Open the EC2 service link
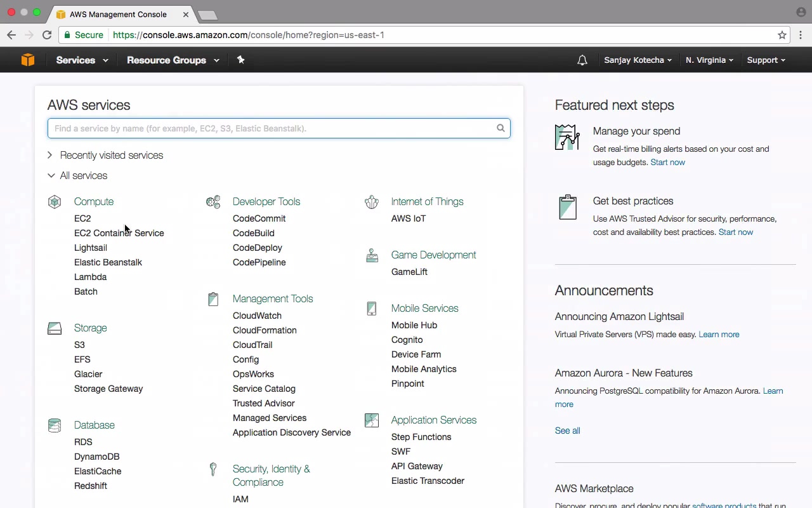The image size is (812, 508). point(82,218)
